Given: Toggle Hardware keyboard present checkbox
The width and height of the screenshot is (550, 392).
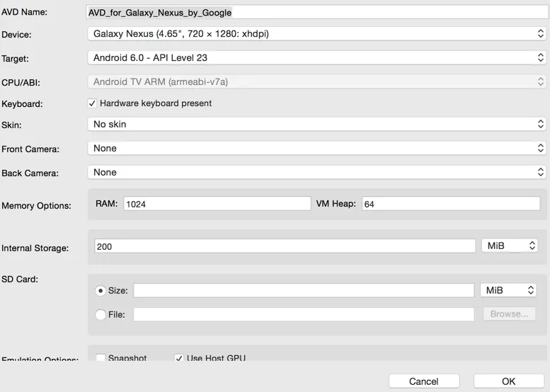Looking at the screenshot, I should 92,103.
